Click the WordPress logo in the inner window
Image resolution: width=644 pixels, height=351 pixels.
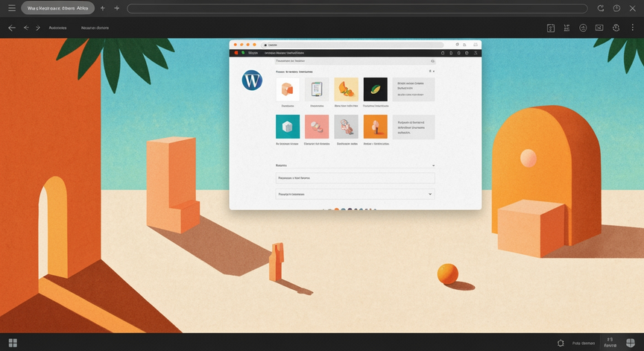pos(252,80)
